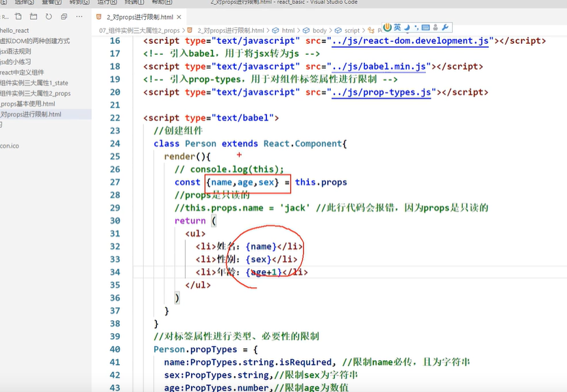Viewport: 567px width, 392px height.
Task: Open the 转到(G) menu
Action: pyautogui.click(x=79, y=2)
